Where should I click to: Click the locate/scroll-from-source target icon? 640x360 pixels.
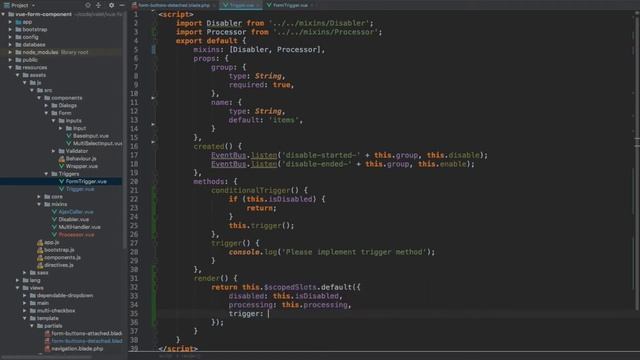tap(87, 5)
